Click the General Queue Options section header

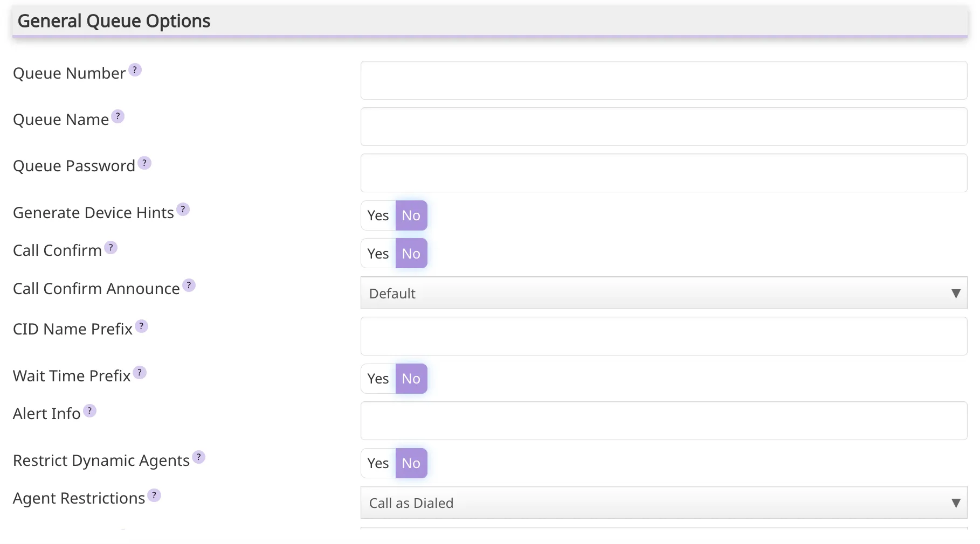(114, 20)
